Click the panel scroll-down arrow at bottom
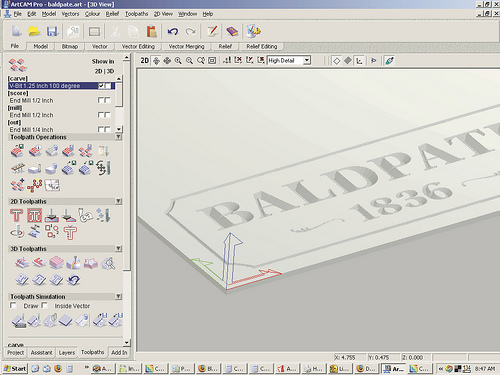Viewport: 500px width, 375px height. click(127, 343)
